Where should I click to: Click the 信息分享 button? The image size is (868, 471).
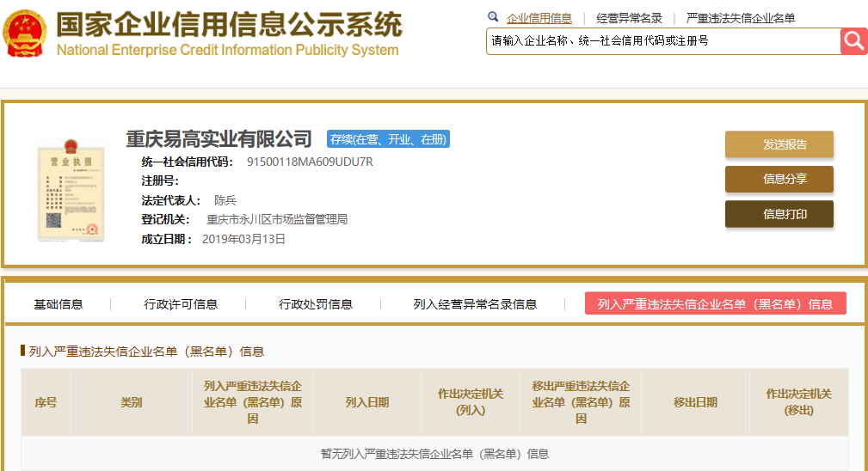[779, 179]
